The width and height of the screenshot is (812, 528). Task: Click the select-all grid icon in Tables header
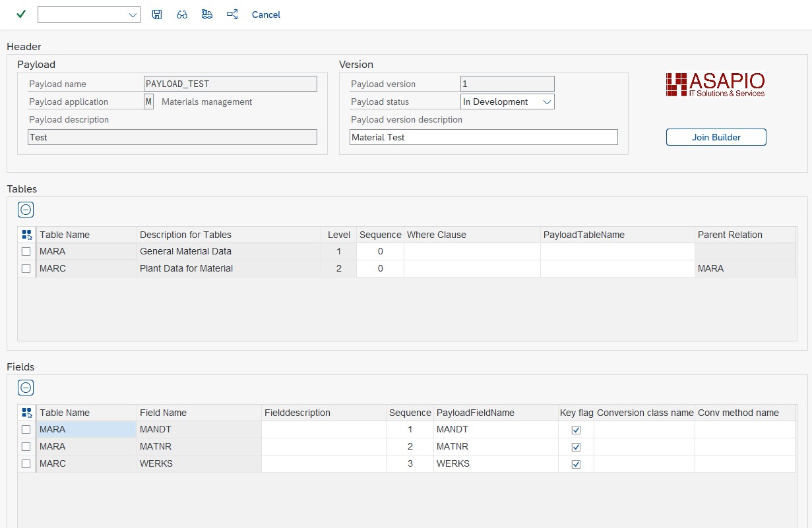(26, 234)
